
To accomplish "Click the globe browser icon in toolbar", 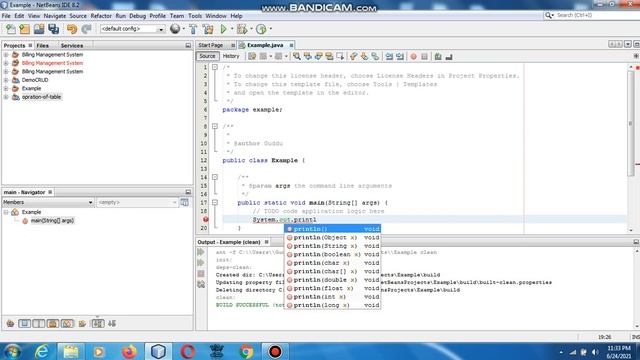I will click(175, 29).
